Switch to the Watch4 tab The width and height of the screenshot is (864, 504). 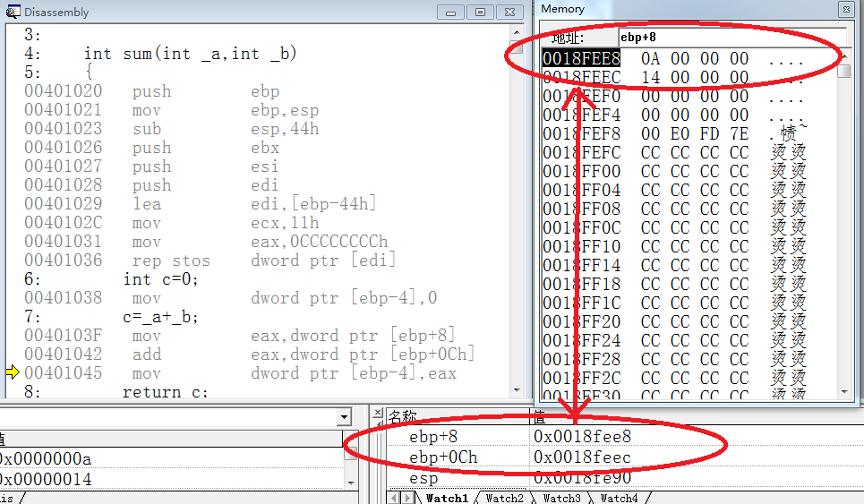(619, 498)
